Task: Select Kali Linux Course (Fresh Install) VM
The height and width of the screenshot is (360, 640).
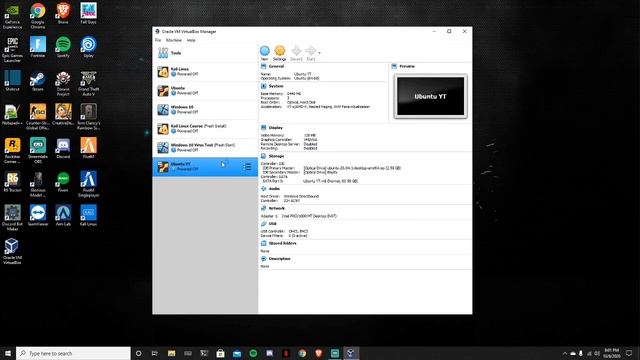Action: click(205, 129)
